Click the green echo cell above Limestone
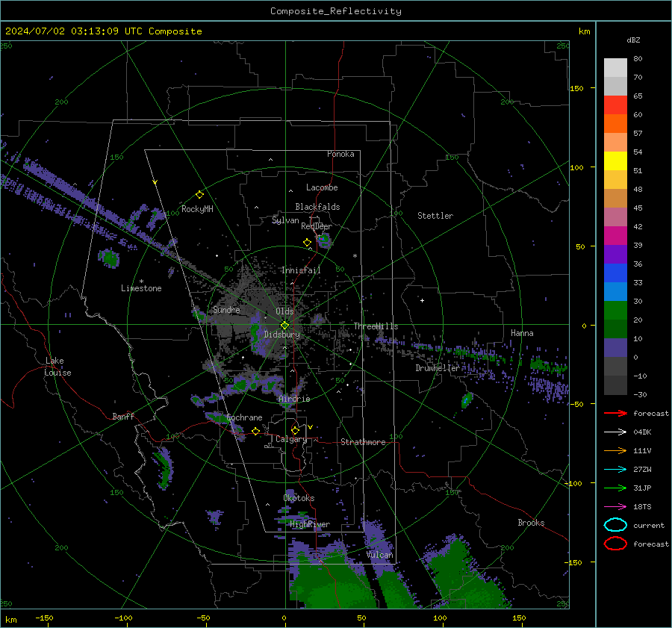Viewport: 672px width, 628px height. pyautogui.click(x=109, y=258)
